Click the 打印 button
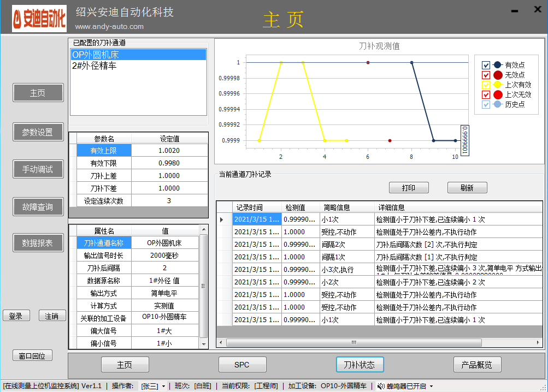The width and height of the screenshot is (548, 392). 409,188
